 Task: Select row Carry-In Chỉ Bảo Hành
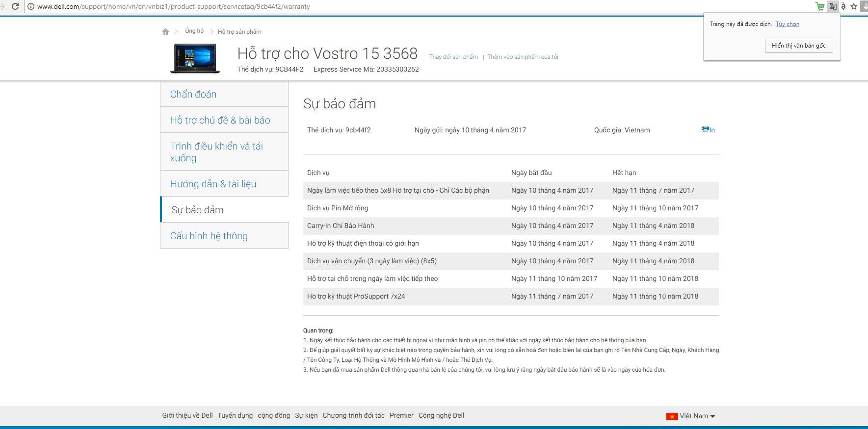[511, 226]
